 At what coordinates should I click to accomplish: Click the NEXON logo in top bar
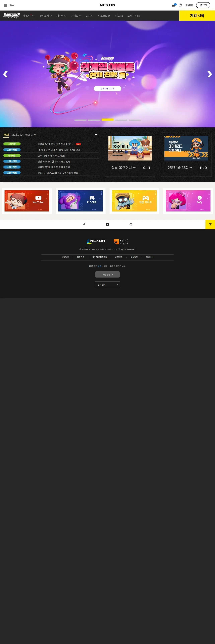[107, 5]
